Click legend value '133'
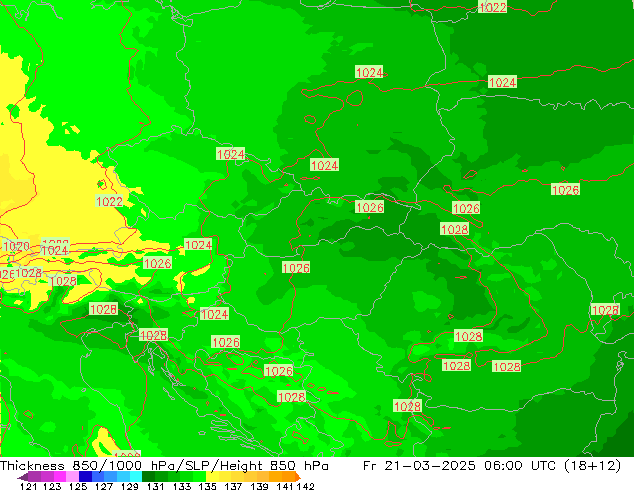634x490 pixels. pyautogui.click(x=182, y=486)
